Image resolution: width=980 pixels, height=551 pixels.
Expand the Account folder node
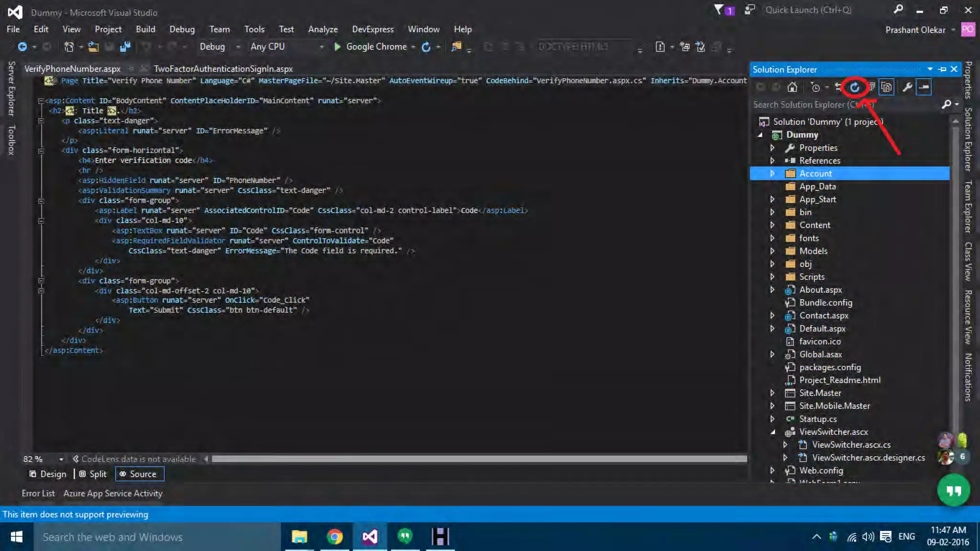pyautogui.click(x=772, y=174)
